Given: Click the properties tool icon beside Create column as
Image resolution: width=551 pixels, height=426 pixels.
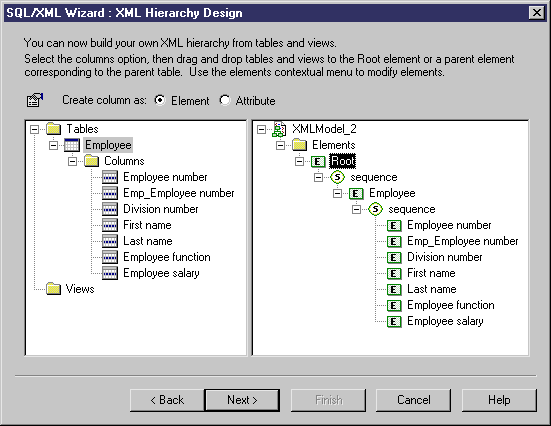Looking at the screenshot, I should [x=35, y=100].
